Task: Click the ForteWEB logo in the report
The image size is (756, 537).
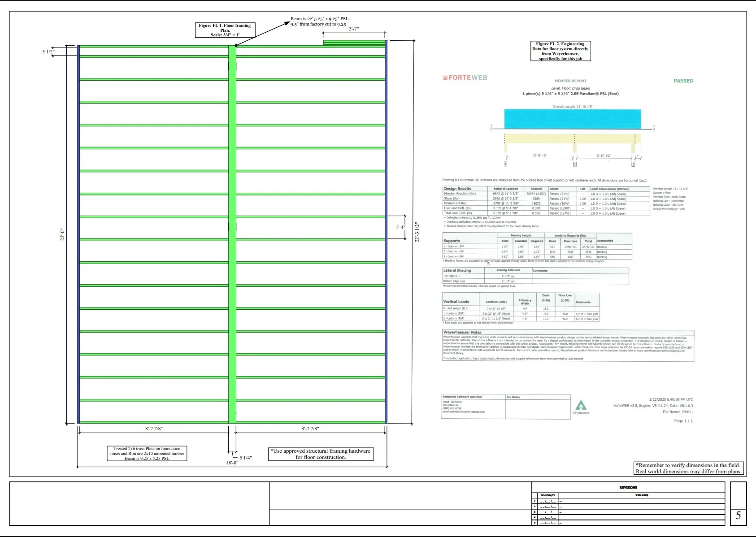Action: tap(465, 78)
